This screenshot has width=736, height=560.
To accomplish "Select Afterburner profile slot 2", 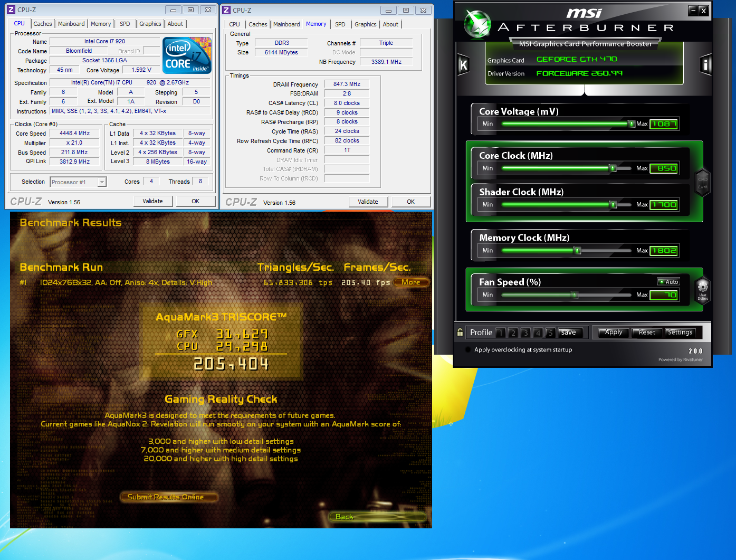I will point(513,333).
